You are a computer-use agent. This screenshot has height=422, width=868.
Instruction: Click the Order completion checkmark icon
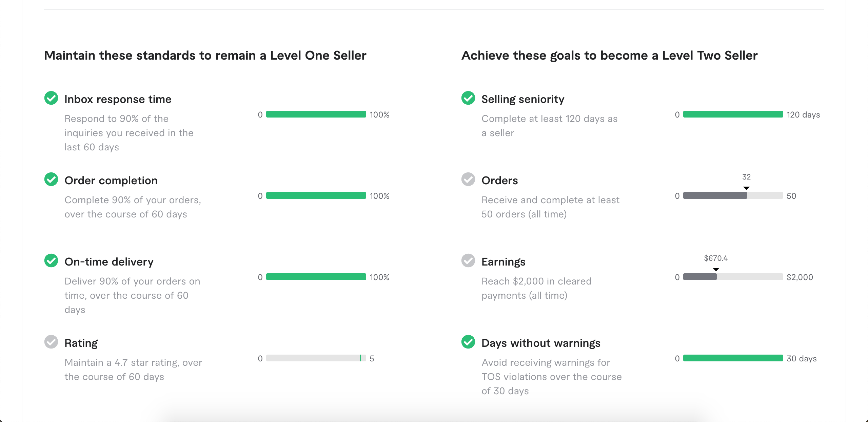pyautogui.click(x=52, y=180)
